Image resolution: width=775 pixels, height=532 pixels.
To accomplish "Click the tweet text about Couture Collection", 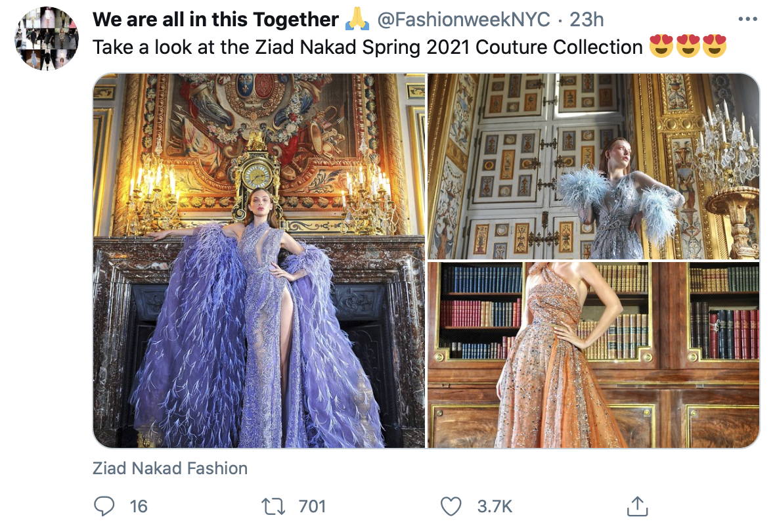I will tap(367, 47).
